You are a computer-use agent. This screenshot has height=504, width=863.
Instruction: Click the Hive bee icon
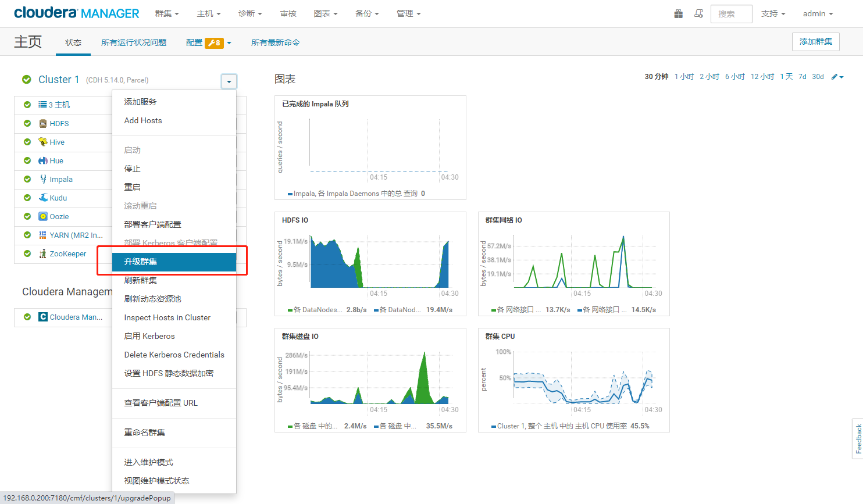[x=43, y=142]
